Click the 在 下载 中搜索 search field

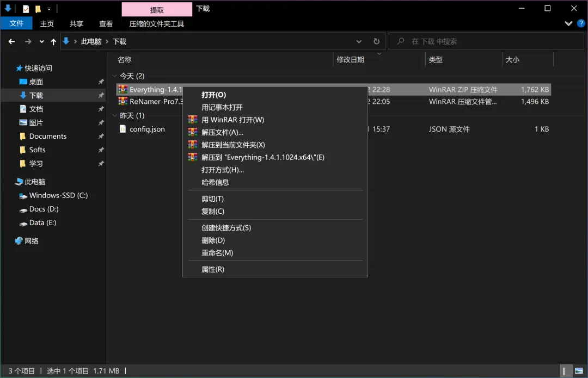pyautogui.click(x=486, y=41)
